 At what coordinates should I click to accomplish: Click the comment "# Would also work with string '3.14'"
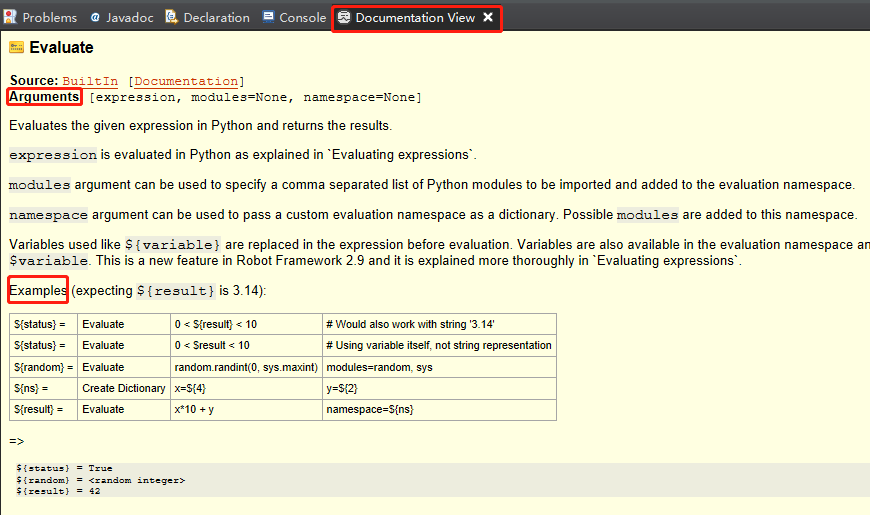411,324
